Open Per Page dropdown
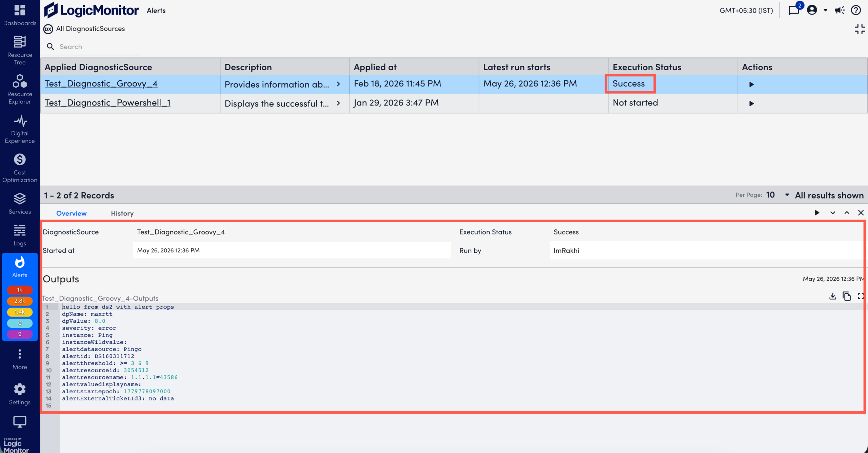The height and width of the screenshot is (453, 868). (777, 195)
